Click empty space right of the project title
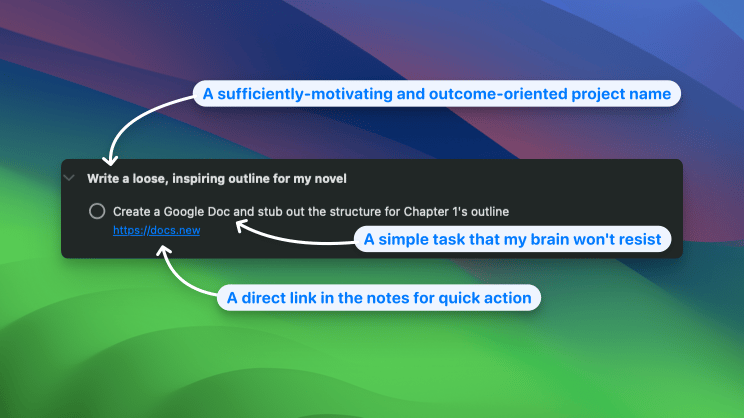Image resolution: width=744 pixels, height=418 pixels. [520, 178]
